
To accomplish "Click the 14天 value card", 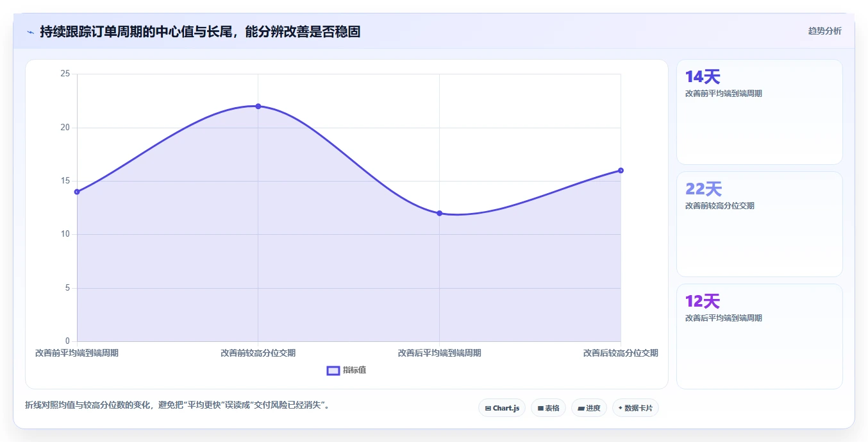I will click(x=759, y=112).
